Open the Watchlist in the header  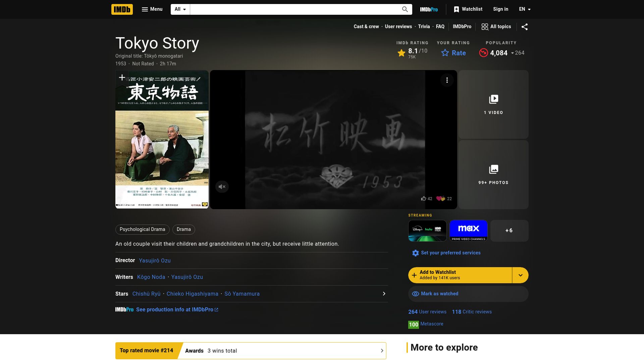[x=468, y=9]
